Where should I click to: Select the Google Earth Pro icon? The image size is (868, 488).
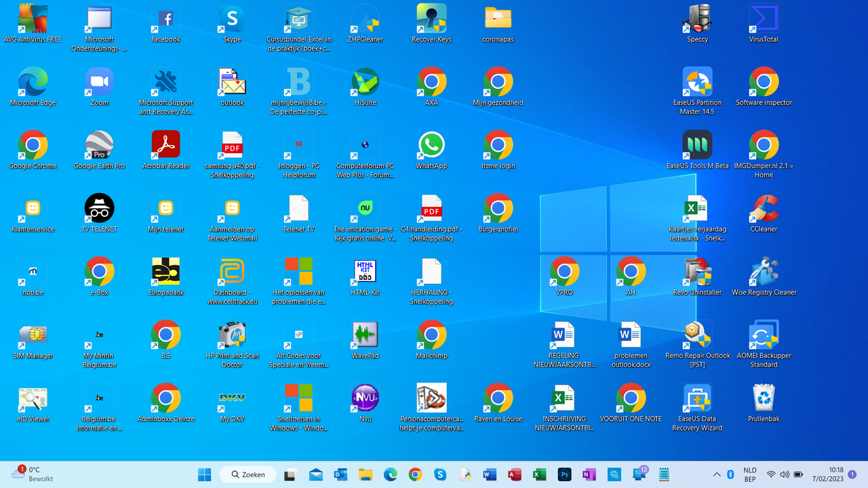pos(99,150)
